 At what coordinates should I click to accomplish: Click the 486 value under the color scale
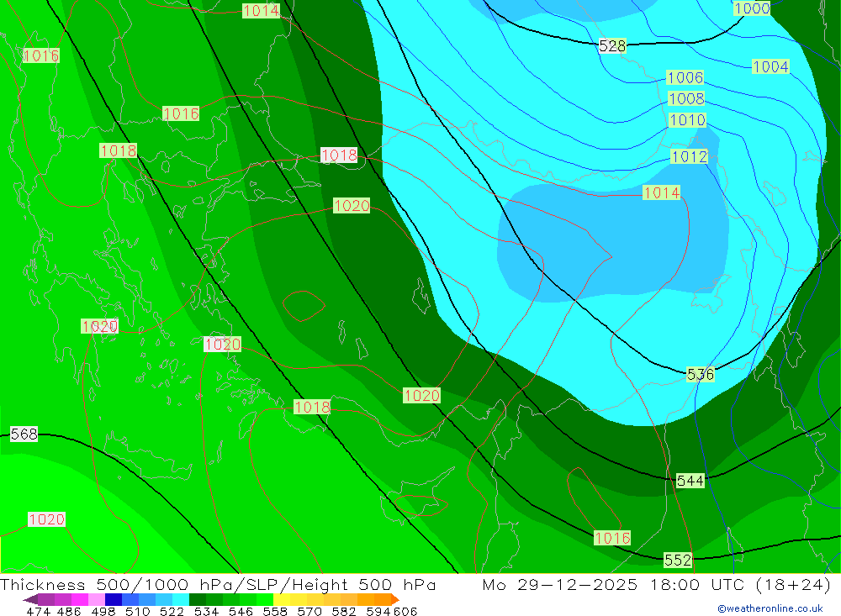[x=69, y=611]
